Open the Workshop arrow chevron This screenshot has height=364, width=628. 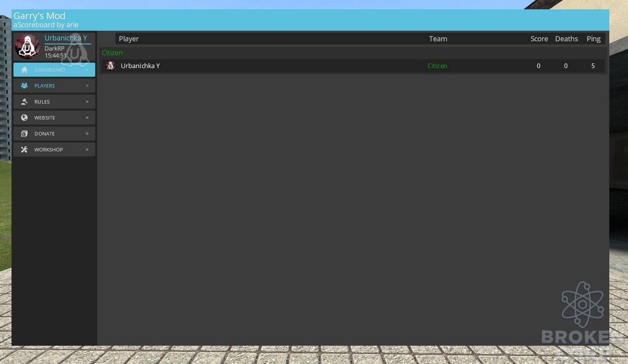[87, 150]
